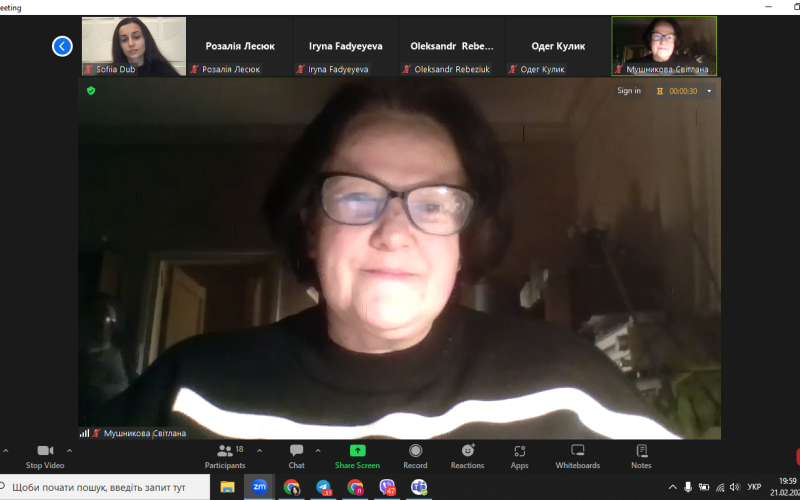This screenshot has width=800, height=500.
Task: Click the Zoom icon in the taskbar
Action: (x=259, y=487)
